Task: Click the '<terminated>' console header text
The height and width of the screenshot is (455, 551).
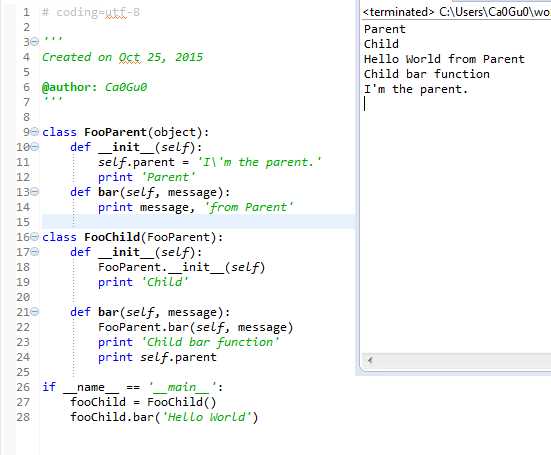Action: coord(398,12)
